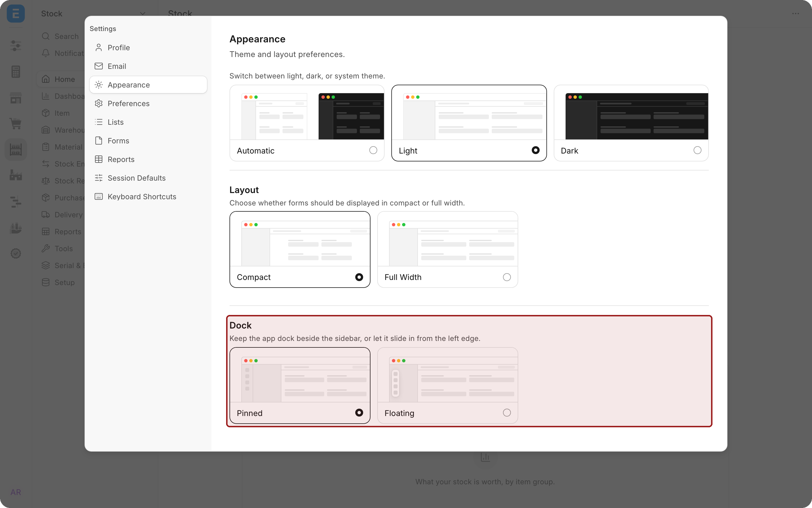Click the calculator icon in the app dock
Viewport: 812px width, 508px height.
pyautogui.click(x=16, y=72)
